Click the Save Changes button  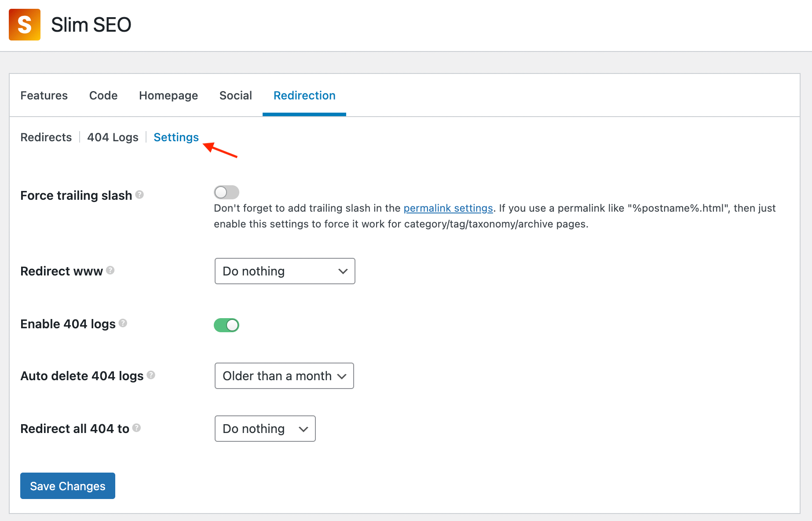point(68,486)
